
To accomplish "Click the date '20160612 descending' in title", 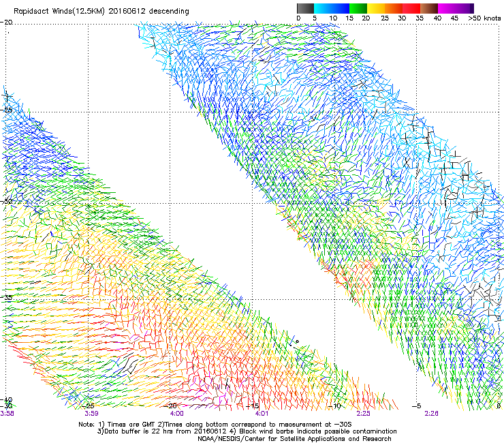I will click(x=149, y=11).
